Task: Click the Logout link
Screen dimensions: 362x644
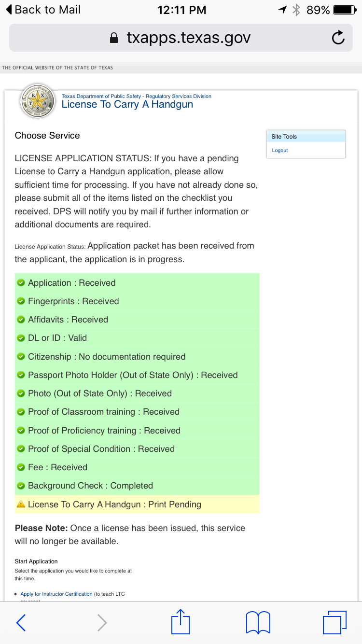Action: coord(279,151)
